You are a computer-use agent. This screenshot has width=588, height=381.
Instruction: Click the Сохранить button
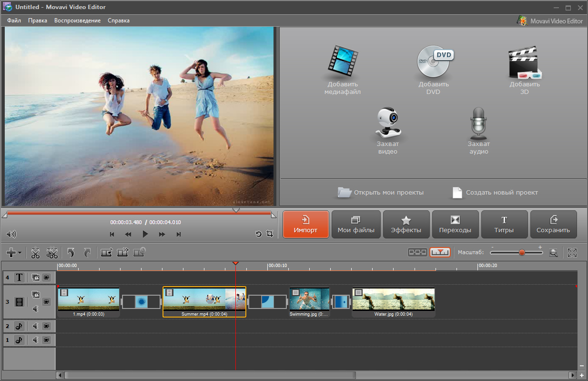tap(553, 225)
